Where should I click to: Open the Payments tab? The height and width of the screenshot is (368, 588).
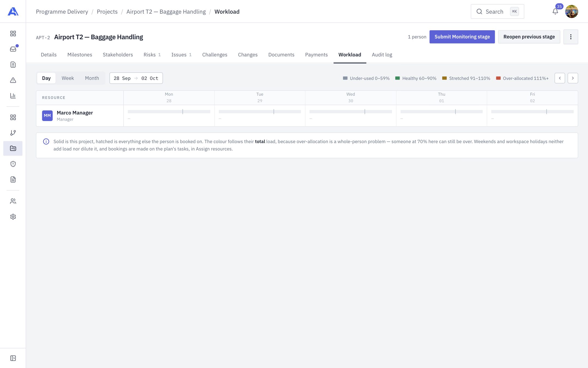tap(316, 55)
